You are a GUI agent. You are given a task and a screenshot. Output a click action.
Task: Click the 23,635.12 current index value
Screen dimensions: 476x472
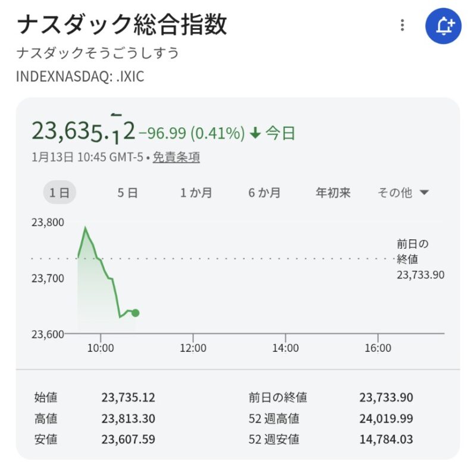click(x=83, y=130)
